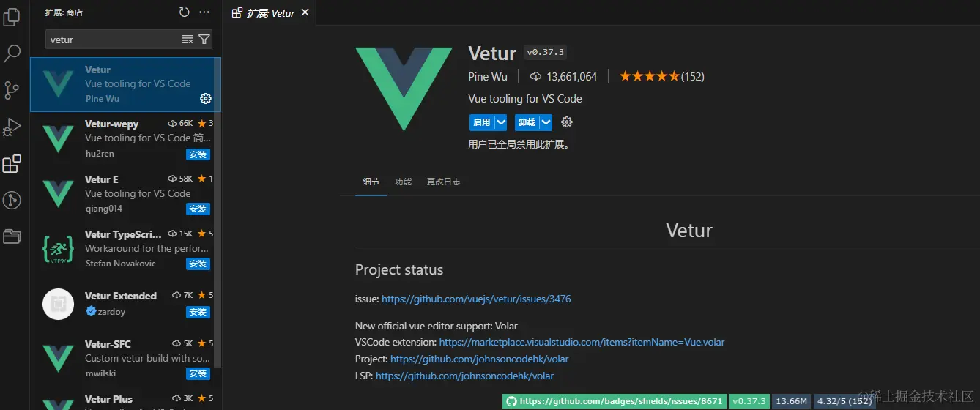Open manage gear for Vetur list item

(x=206, y=99)
